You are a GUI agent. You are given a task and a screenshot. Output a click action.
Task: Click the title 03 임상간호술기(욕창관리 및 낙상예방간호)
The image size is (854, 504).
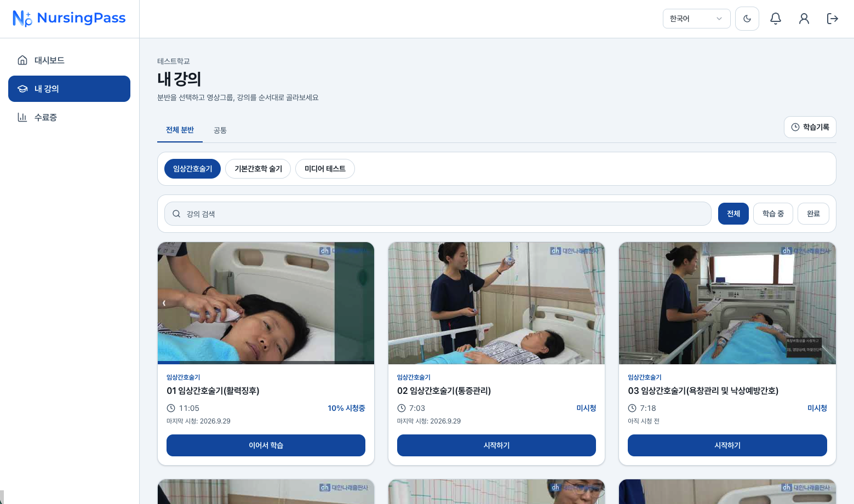(x=703, y=391)
